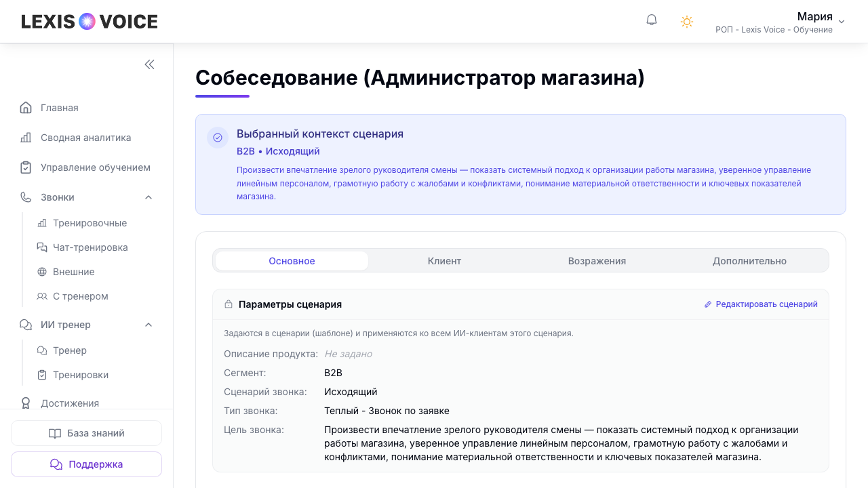
Task: Switch to the Дополнительно tab
Action: (749, 261)
